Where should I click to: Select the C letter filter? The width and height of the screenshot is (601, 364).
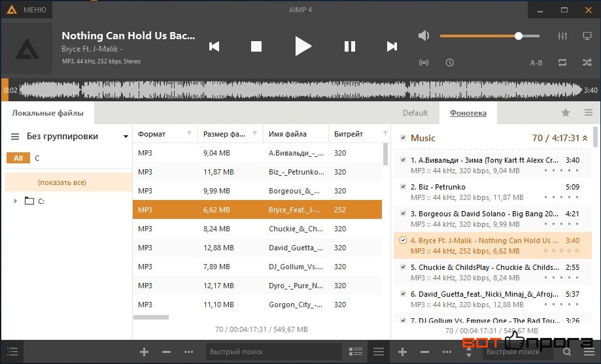(37, 158)
